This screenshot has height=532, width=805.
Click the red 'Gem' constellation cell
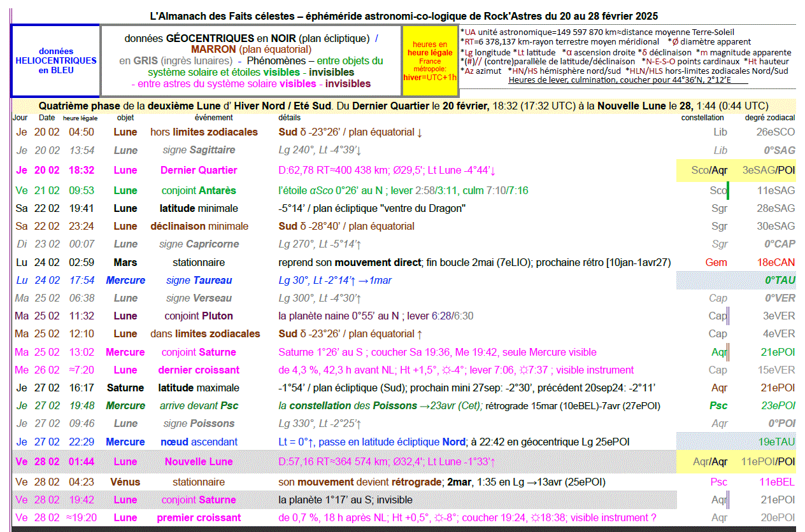[716, 262]
